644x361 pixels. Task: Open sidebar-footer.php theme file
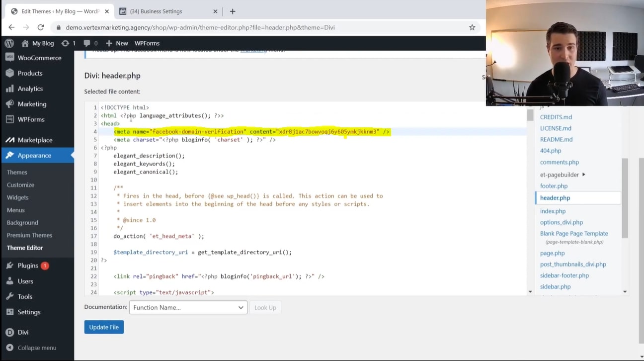click(x=564, y=275)
